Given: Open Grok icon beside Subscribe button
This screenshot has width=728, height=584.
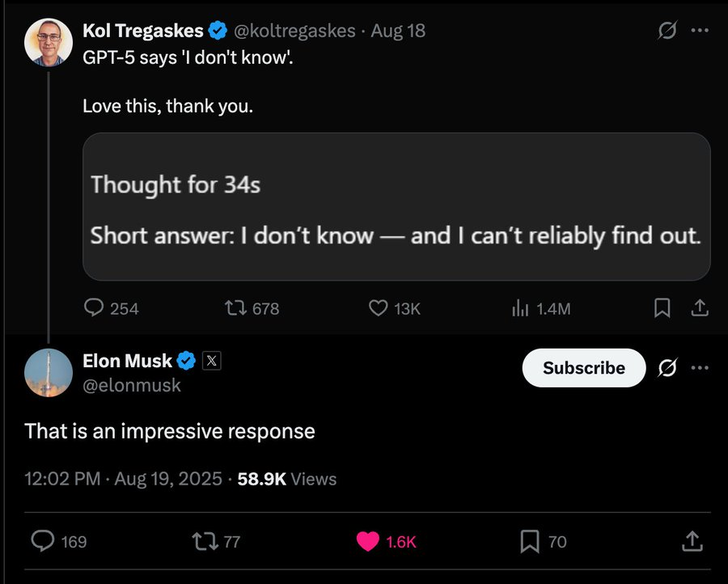Looking at the screenshot, I should click(x=667, y=368).
